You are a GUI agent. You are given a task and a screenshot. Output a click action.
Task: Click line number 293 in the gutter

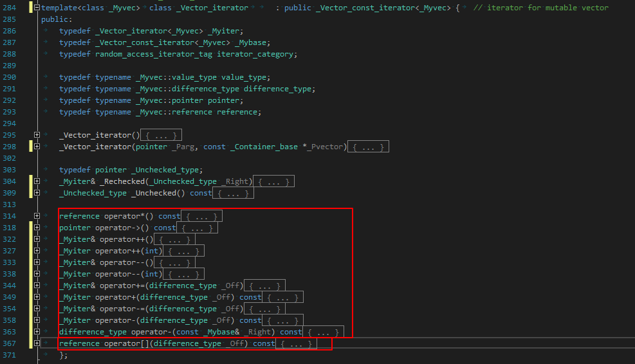coord(12,112)
